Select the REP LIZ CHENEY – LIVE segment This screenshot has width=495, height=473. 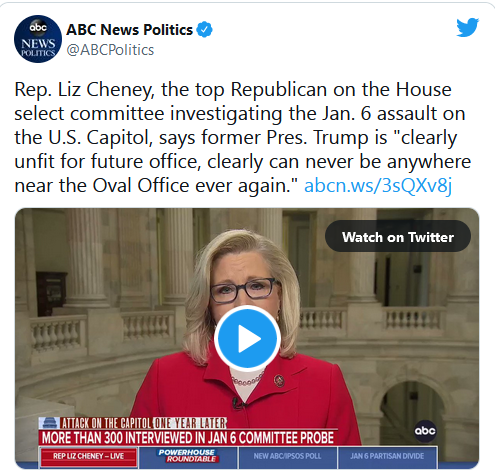88,457
